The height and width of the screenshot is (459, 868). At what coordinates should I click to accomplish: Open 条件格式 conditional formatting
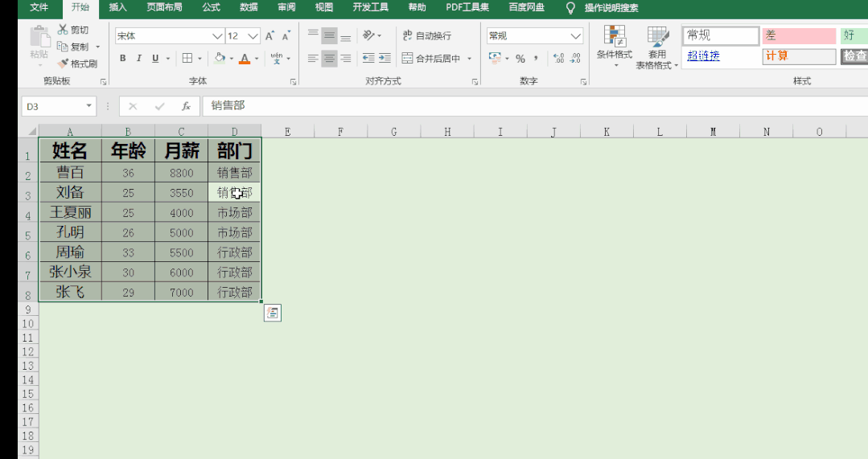click(615, 47)
